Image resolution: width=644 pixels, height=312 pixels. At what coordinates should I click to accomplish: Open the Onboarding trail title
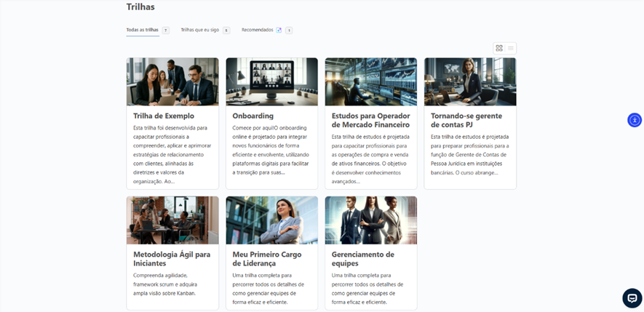click(253, 116)
